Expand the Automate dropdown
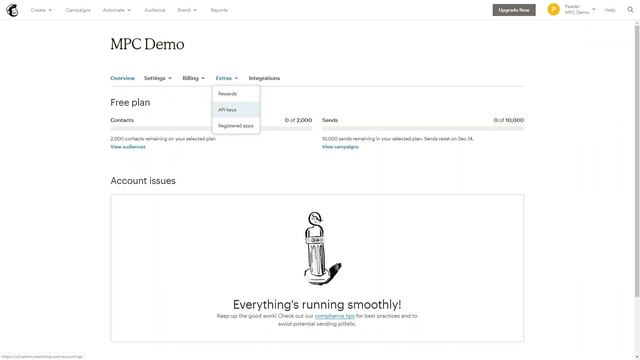 pos(117,10)
